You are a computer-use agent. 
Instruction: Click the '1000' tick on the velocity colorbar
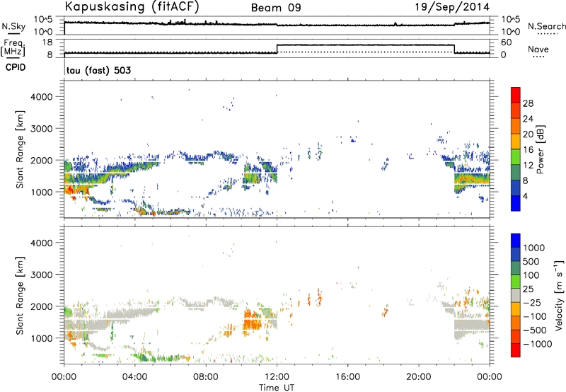tap(534, 248)
